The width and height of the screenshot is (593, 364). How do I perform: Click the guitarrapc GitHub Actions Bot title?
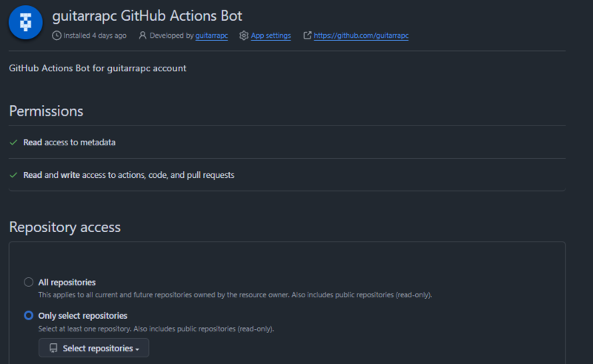click(147, 16)
